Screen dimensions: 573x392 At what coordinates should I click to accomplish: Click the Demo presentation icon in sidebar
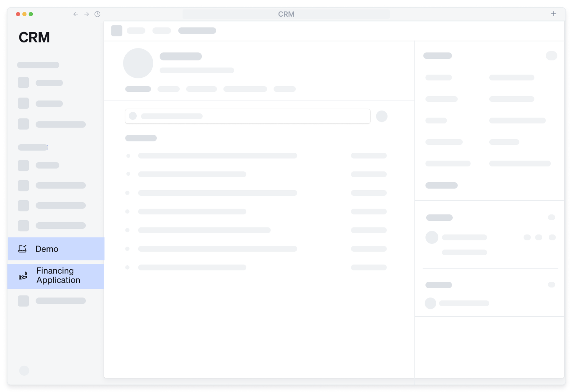coord(22,249)
